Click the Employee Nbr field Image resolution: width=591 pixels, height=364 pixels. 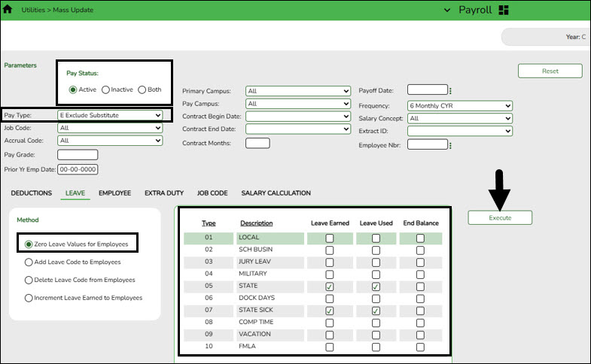tap(428, 144)
